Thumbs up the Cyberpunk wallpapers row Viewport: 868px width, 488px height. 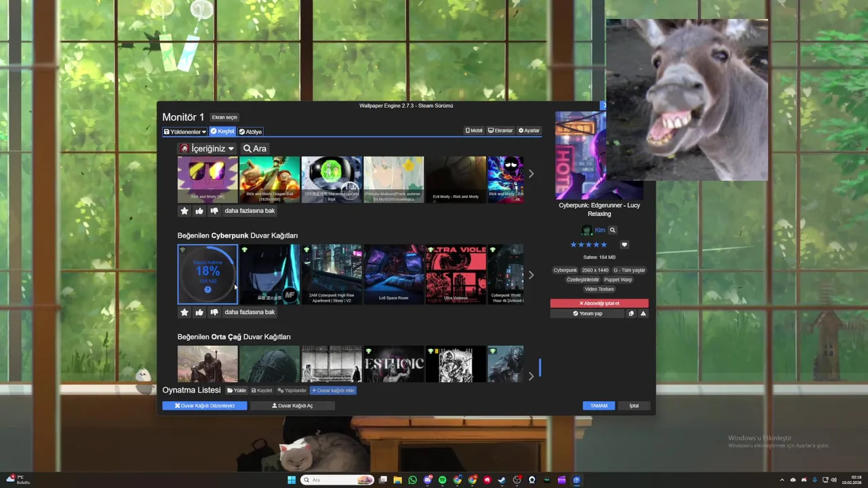tap(199, 312)
